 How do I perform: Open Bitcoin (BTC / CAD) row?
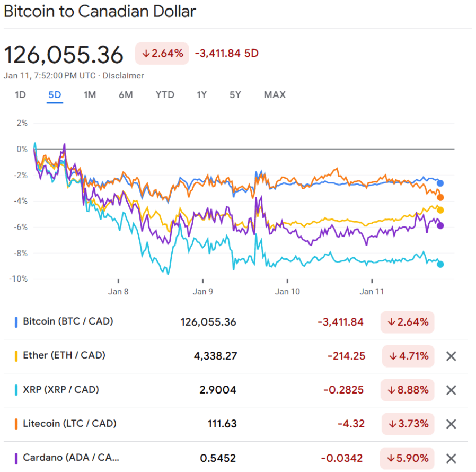(x=68, y=321)
